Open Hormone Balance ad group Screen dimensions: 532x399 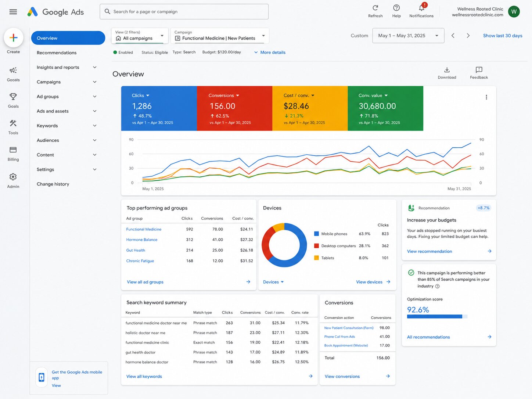(x=142, y=240)
